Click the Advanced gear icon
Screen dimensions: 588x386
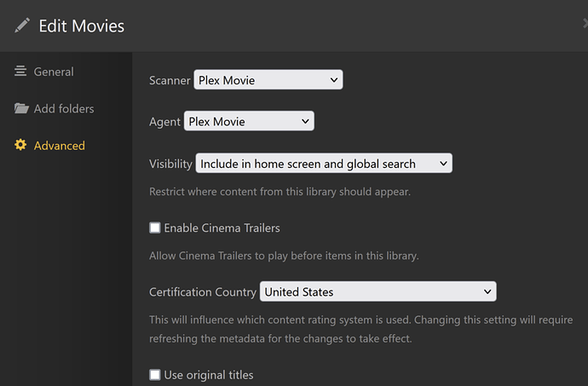21,146
